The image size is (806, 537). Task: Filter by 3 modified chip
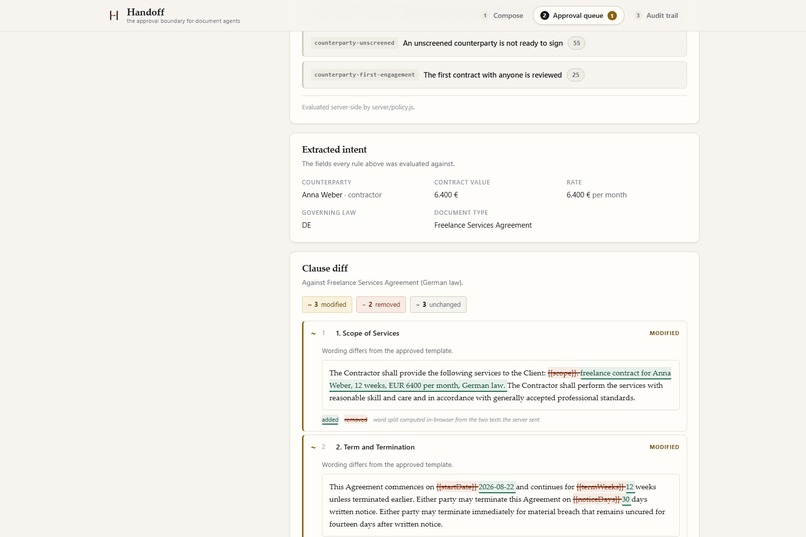327,305
